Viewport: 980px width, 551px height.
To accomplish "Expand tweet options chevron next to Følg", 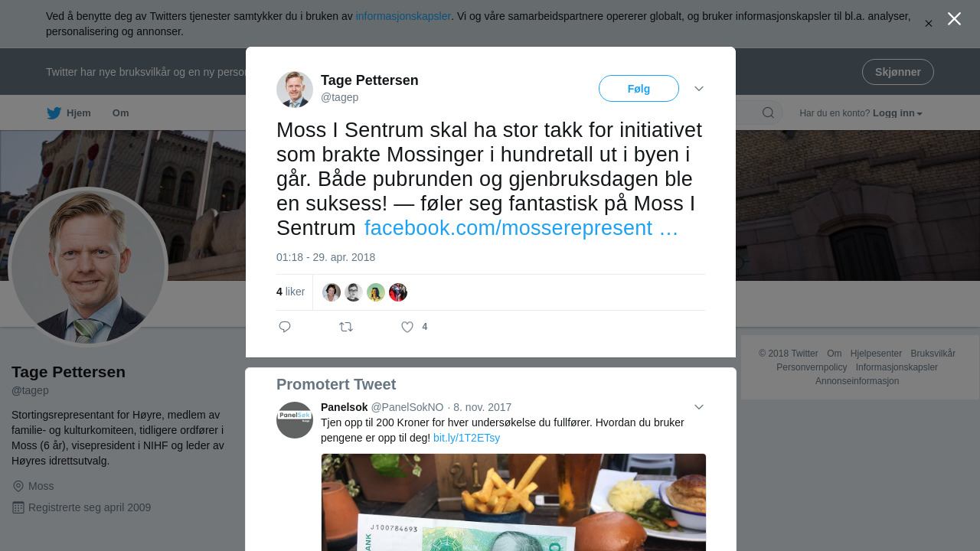I will 699,89.
